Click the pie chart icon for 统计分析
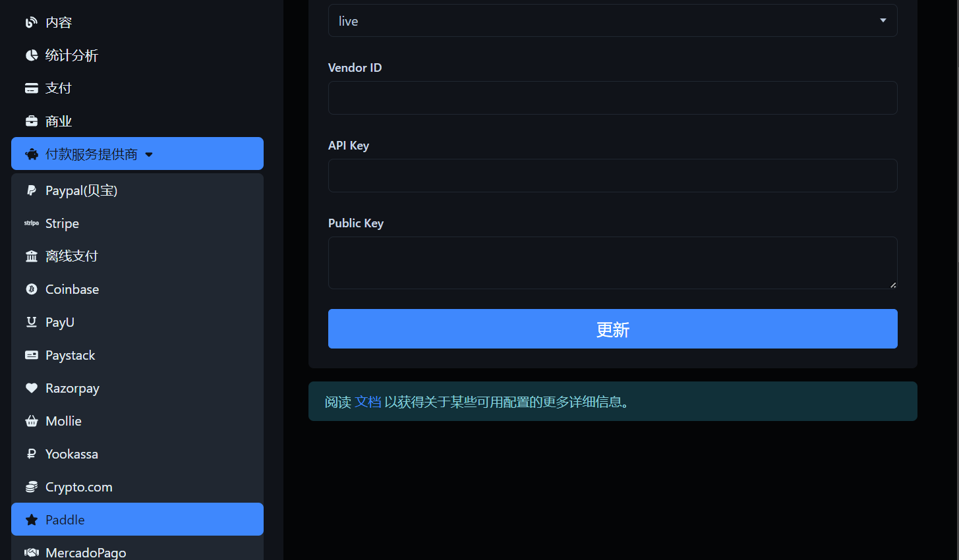The height and width of the screenshot is (560, 959). pyautogui.click(x=31, y=55)
